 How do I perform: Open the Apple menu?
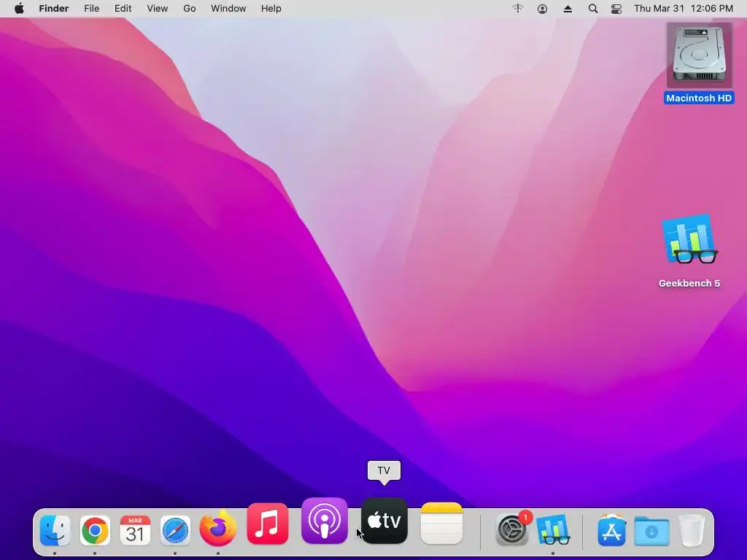coord(19,9)
